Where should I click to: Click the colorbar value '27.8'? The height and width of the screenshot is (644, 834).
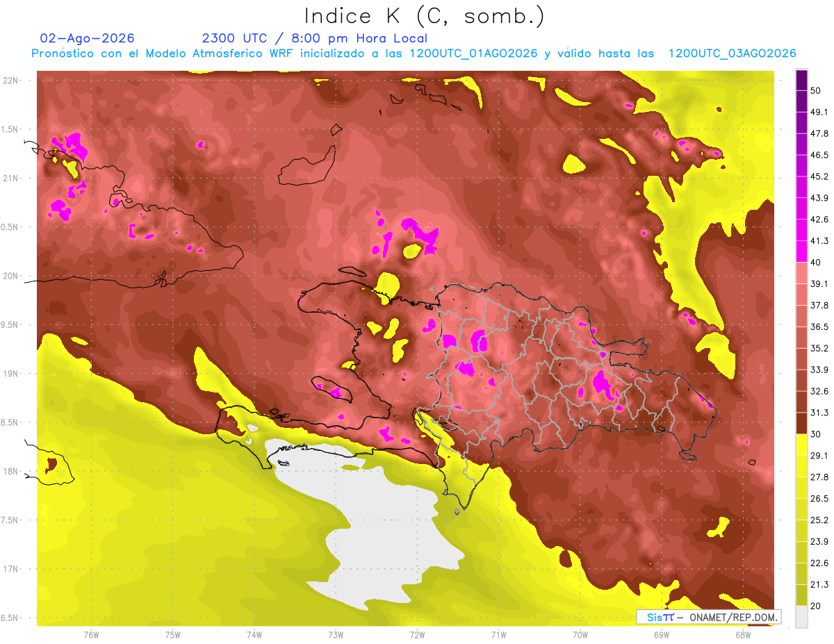coord(819,477)
